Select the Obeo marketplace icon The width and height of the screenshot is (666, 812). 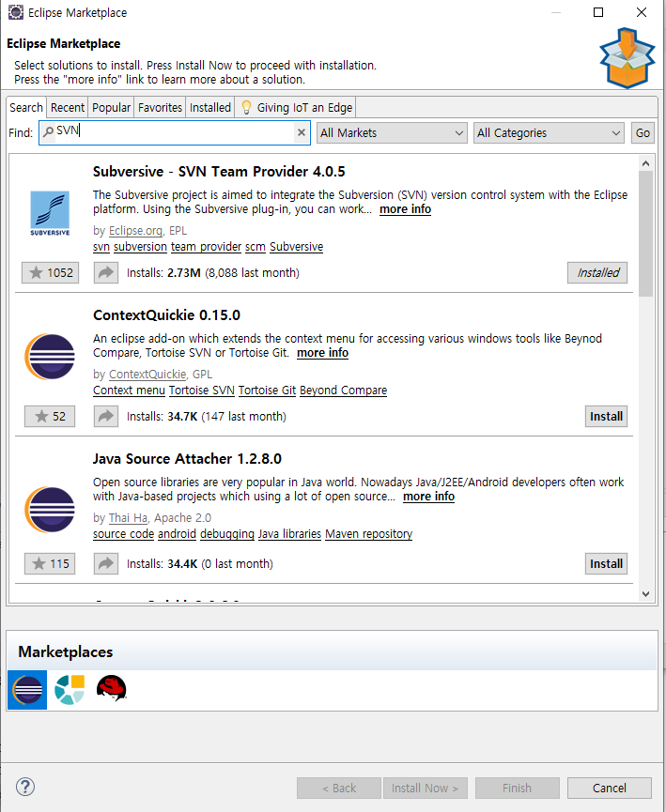point(70,690)
